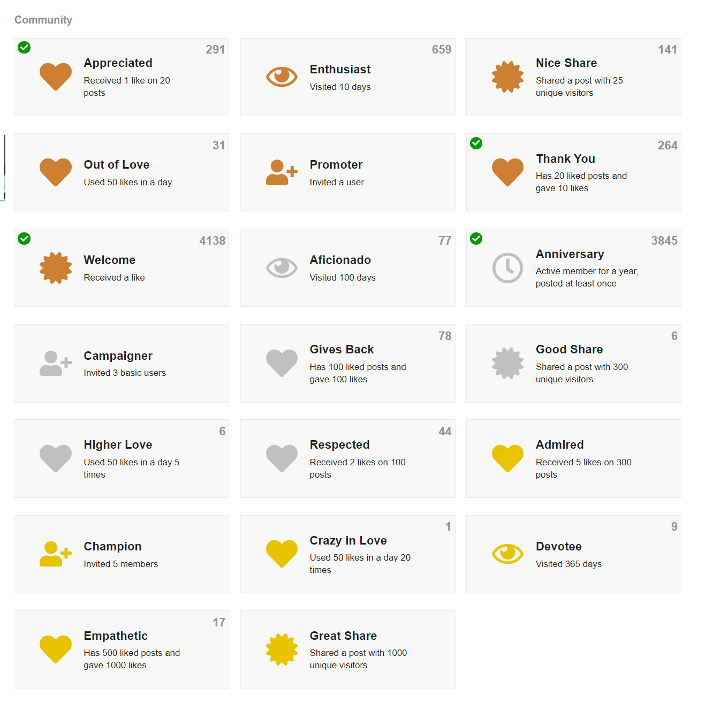Screen dimensions: 728x710
Task: Click the Empathetic badge gold heart icon
Action: click(56, 649)
